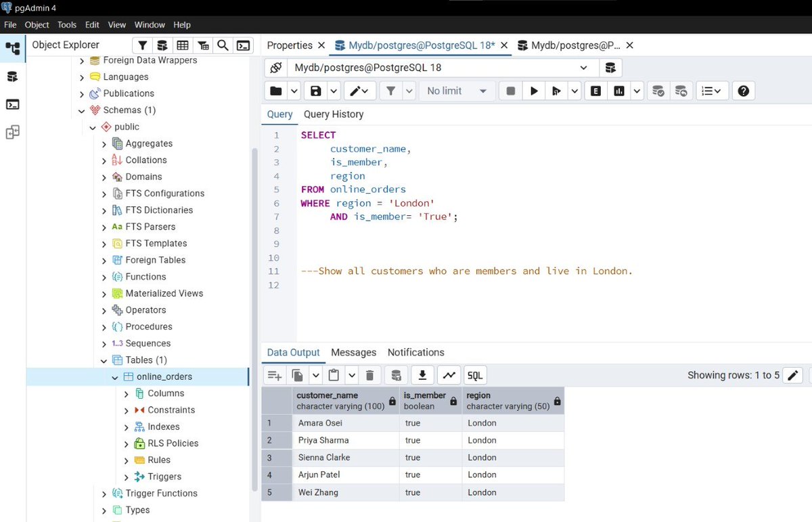Image resolution: width=812 pixels, height=522 pixels.
Task: Click the 'Amara Osei' result cell
Action: pos(346,423)
